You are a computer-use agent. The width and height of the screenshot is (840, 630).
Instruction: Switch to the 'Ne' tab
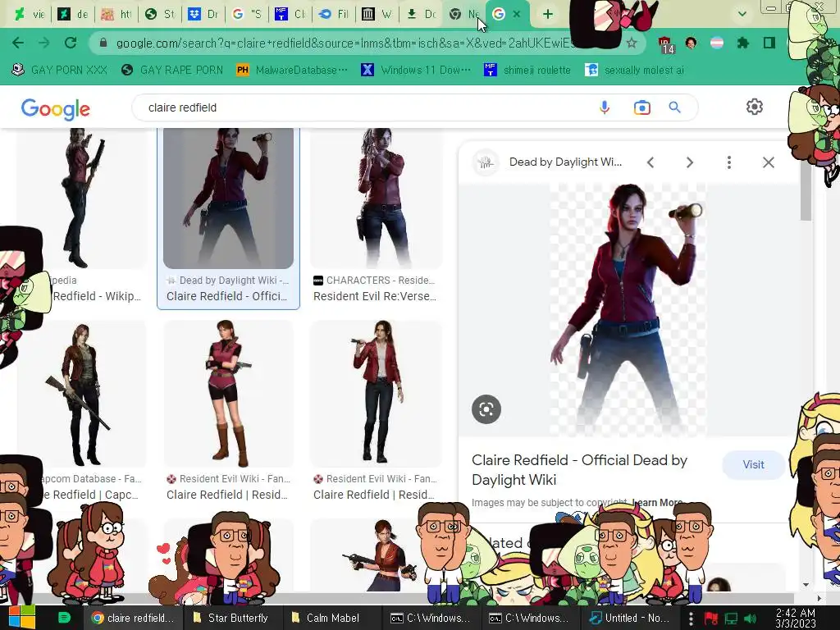click(464, 15)
